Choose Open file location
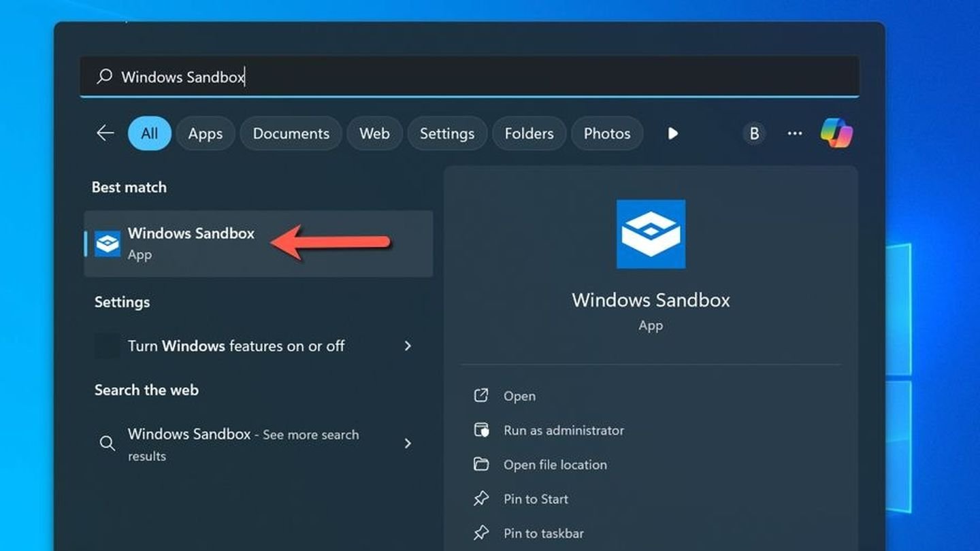980x551 pixels. (555, 465)
